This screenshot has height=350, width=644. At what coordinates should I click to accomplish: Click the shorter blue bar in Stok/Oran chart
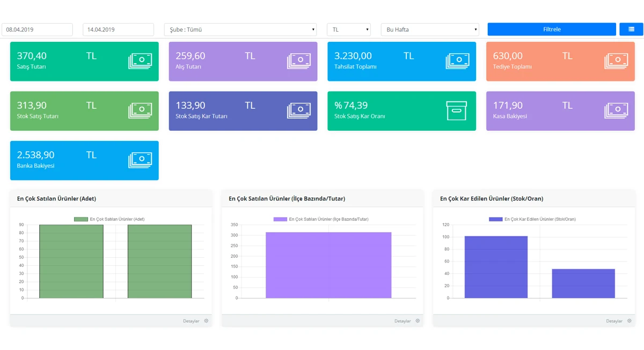[x=583, y=284]
